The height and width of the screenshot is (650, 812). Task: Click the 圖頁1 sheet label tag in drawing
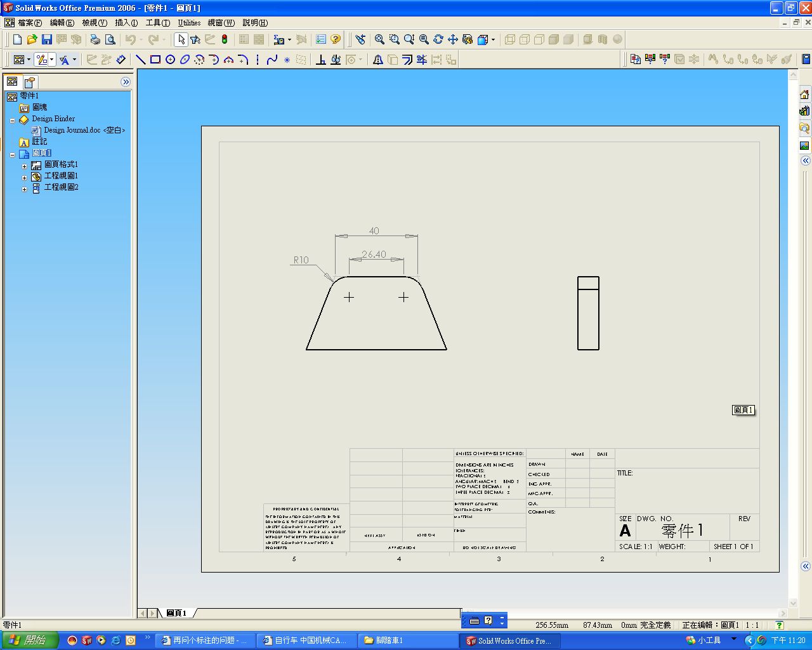(x=743, y=410)
